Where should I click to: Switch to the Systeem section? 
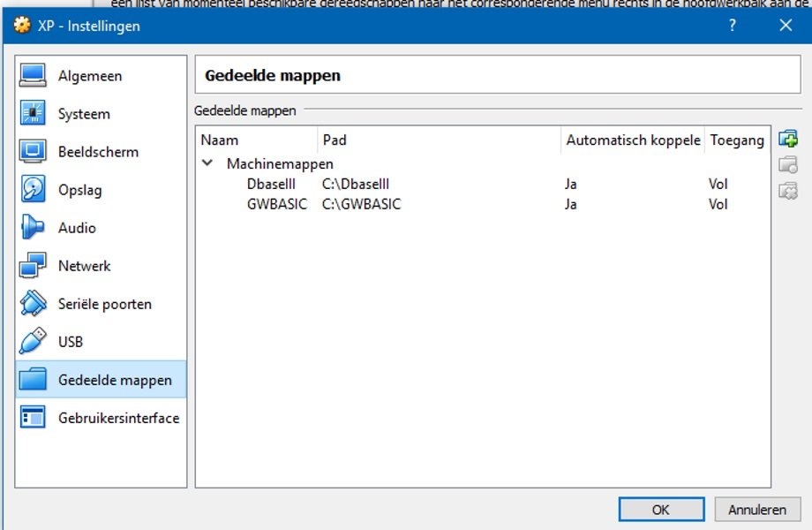101,113
